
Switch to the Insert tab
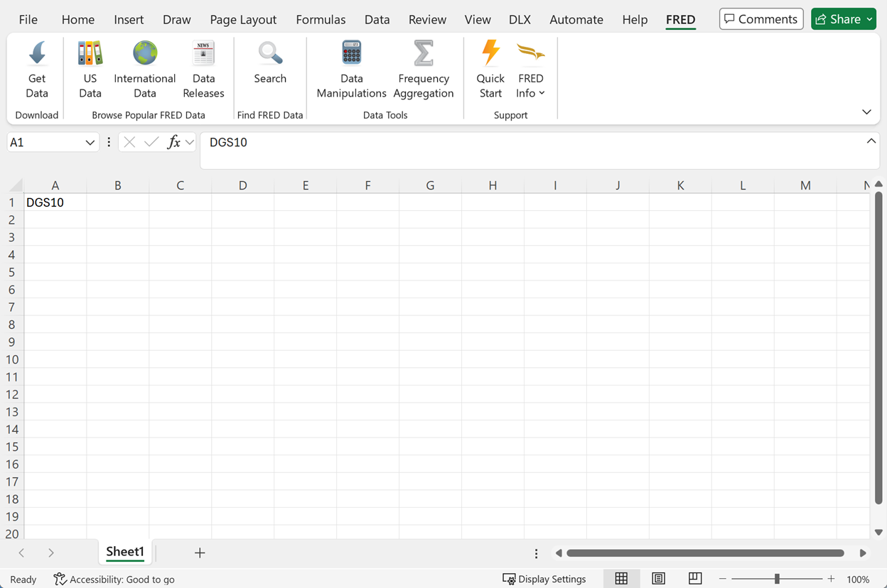[129, 19]
